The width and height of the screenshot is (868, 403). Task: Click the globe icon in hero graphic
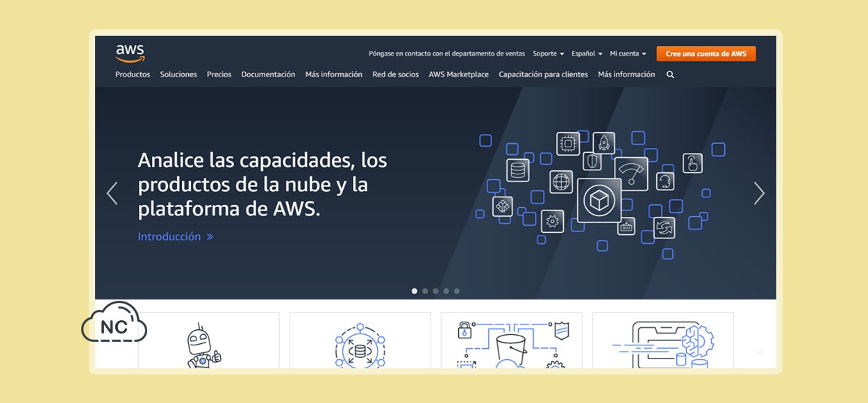click(x=561, y=182)
